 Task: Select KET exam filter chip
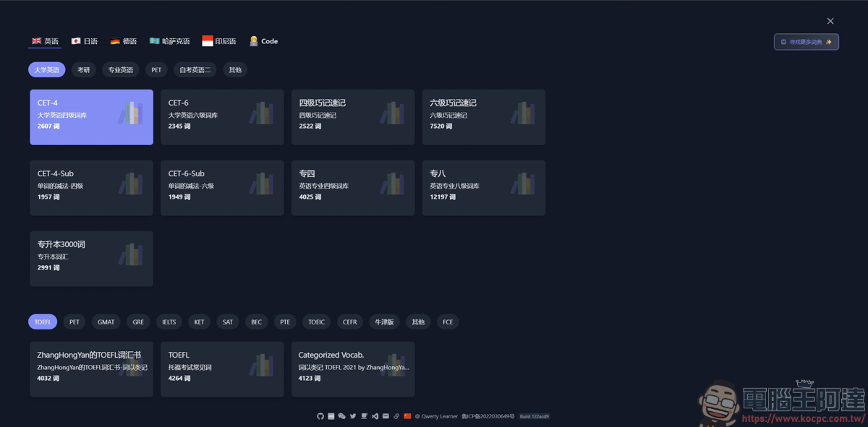point(199,322)
